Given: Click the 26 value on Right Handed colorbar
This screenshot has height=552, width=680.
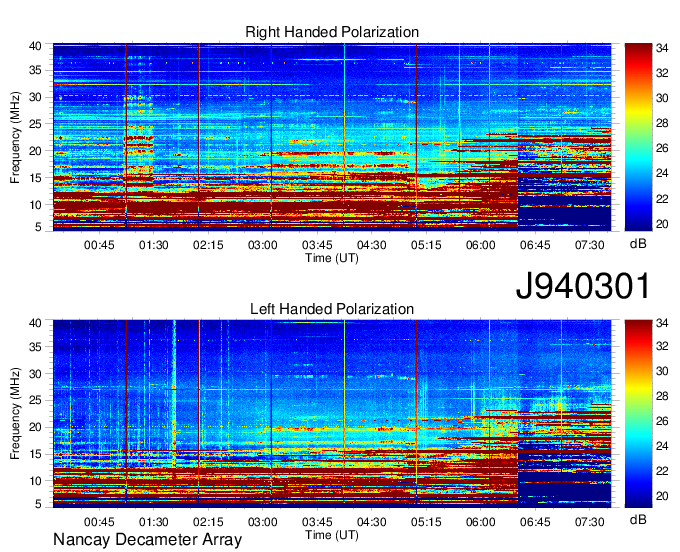Looking at the screenshot, I should point(662,148).
